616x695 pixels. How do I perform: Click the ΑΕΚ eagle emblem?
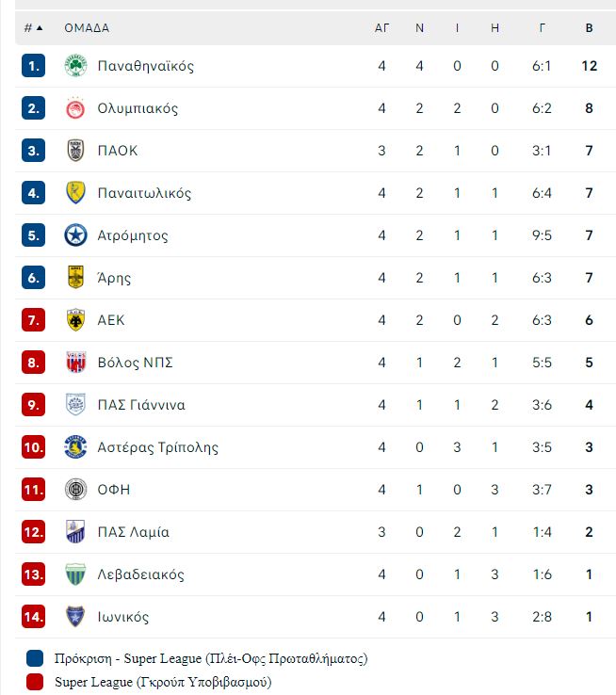pyautogui.click(x=75, y=320)
